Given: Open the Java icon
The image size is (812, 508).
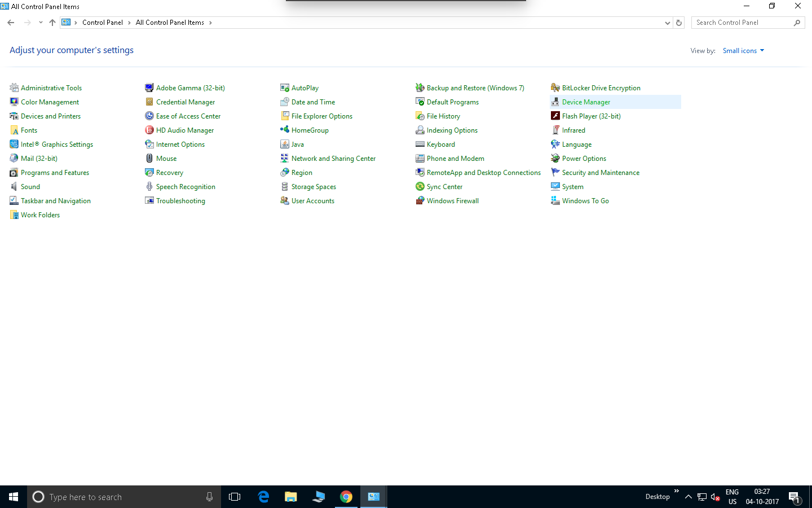Looking at the screenshot, I should [285, 144].
